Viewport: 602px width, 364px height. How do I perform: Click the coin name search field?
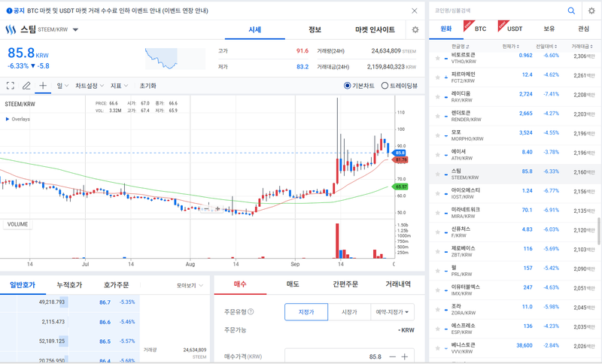tap(497, 11)
